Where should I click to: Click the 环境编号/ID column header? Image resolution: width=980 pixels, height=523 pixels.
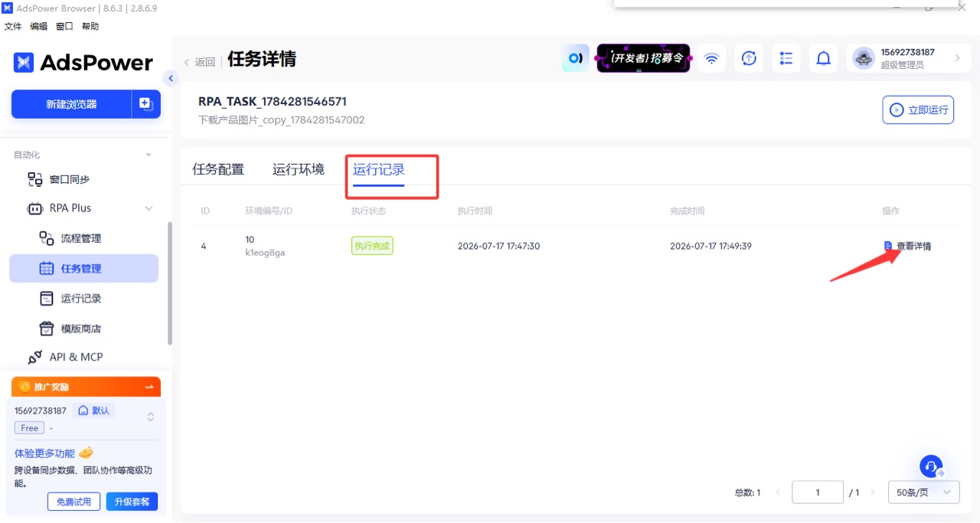[269, 211]
